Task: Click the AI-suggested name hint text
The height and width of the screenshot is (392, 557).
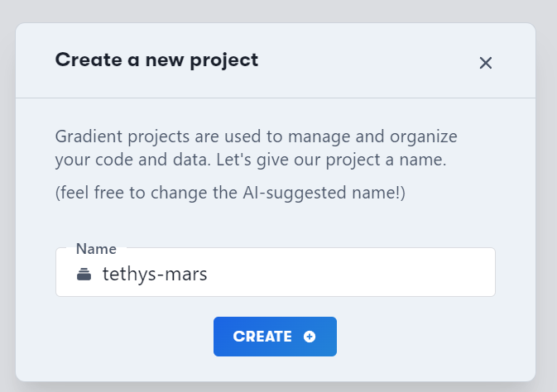Action: coord(230,193)
